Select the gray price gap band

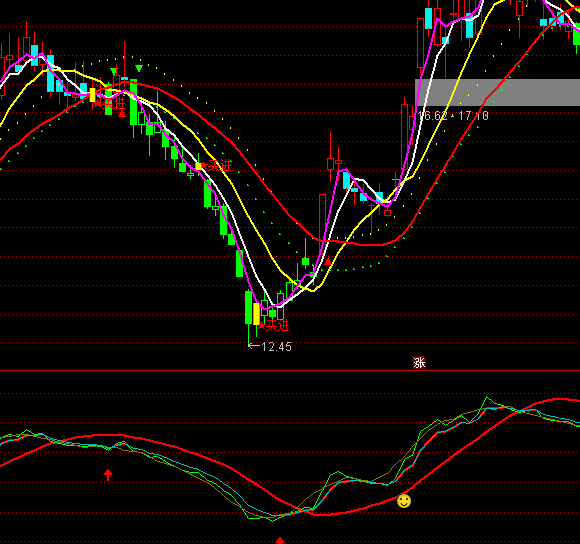click(x=498, y=92)
